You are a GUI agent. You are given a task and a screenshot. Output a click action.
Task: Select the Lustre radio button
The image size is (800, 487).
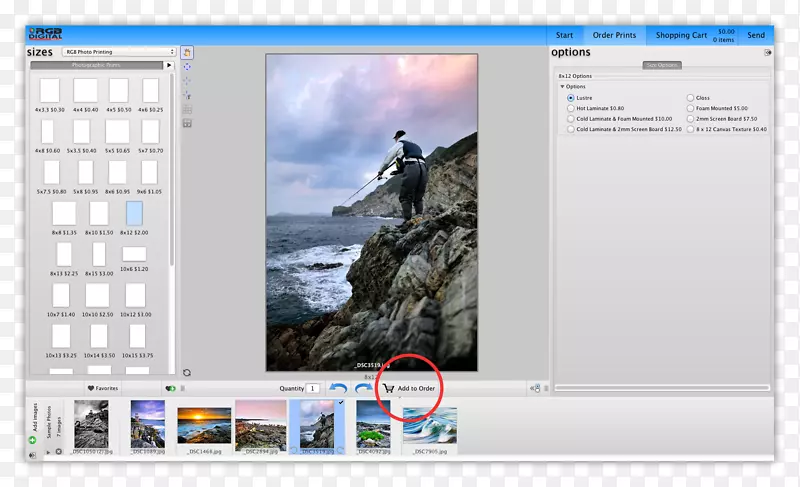(x=571, y=98)
